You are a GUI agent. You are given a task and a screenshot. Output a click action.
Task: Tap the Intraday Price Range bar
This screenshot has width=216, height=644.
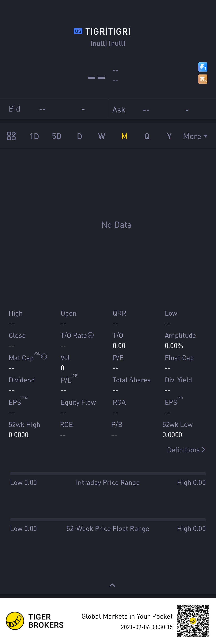click(x=108, y=474)
